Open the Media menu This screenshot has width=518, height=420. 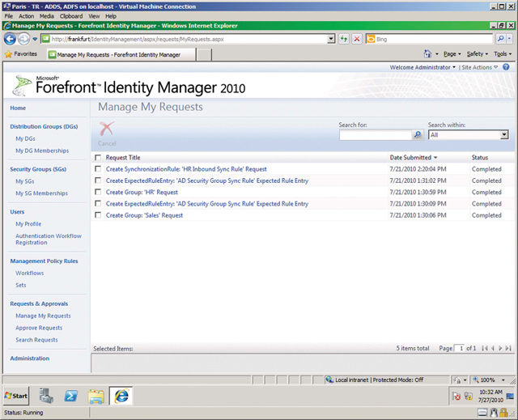tap(47, 16)
